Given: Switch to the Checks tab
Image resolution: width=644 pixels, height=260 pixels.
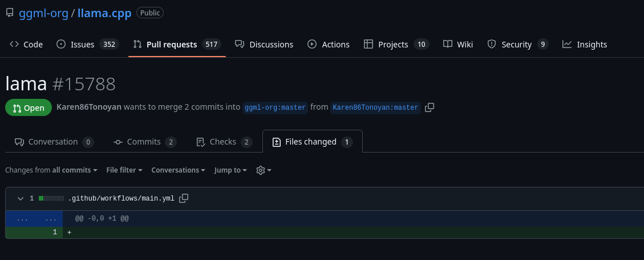Looking at the screenshot, I should pyautogui.click(x=224, y=142).
